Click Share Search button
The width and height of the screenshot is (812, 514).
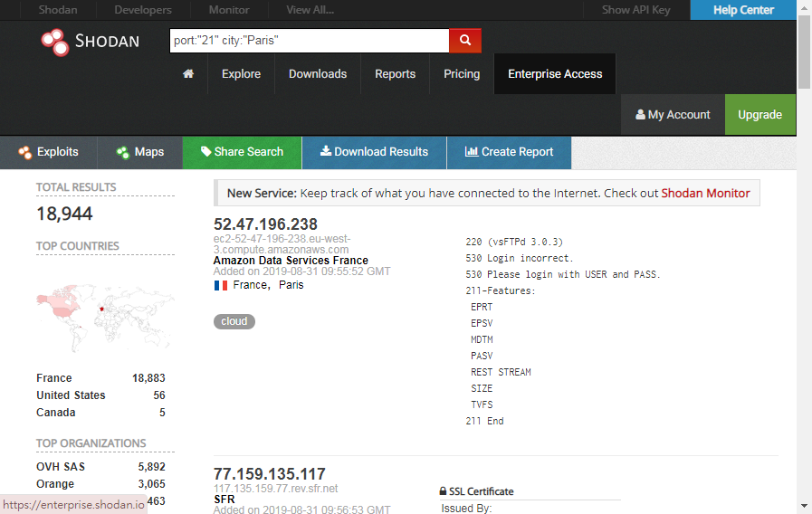pyautogui.click(x=242, y=152)
